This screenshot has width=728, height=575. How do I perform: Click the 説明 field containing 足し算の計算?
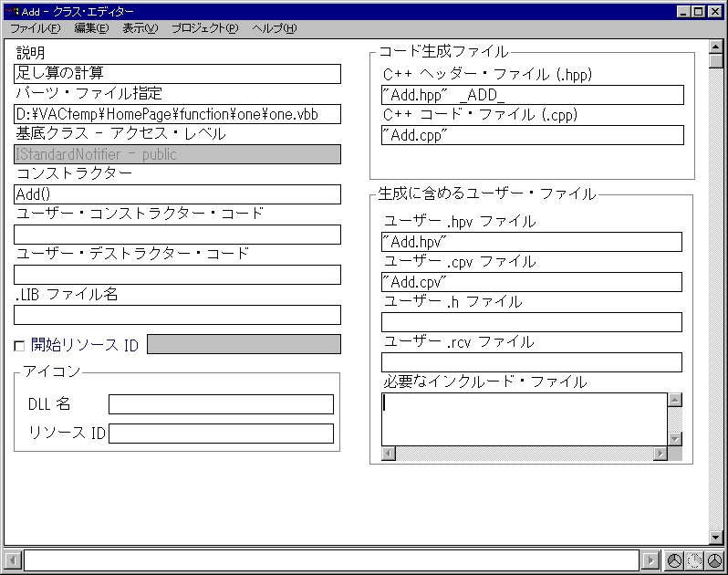pyautogui.click(x=177, y=74)
